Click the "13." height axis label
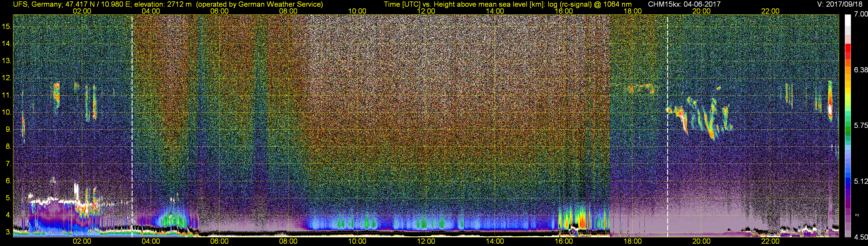This screenshot has width=868, height=246. click(6, 61)
